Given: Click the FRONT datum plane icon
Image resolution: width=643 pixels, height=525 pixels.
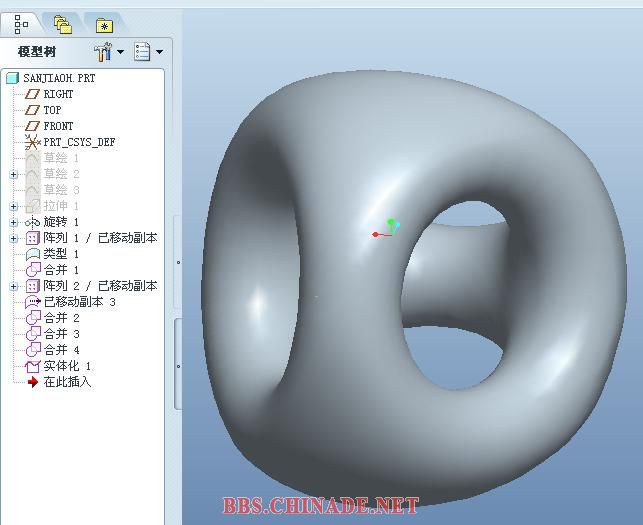Looking at the screenshot, I should 32,126.
